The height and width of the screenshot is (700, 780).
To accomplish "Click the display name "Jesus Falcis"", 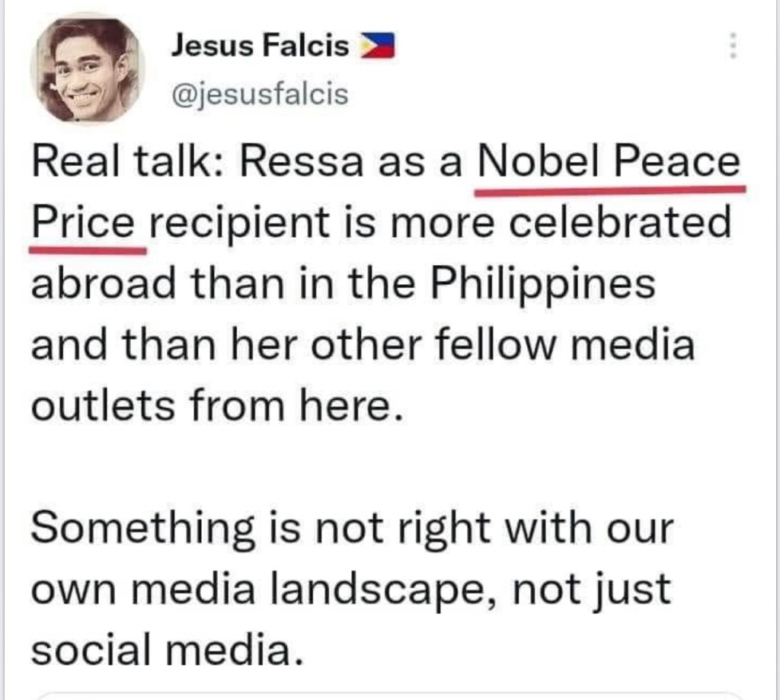I will pyautogui.click(x=261, y=47).
